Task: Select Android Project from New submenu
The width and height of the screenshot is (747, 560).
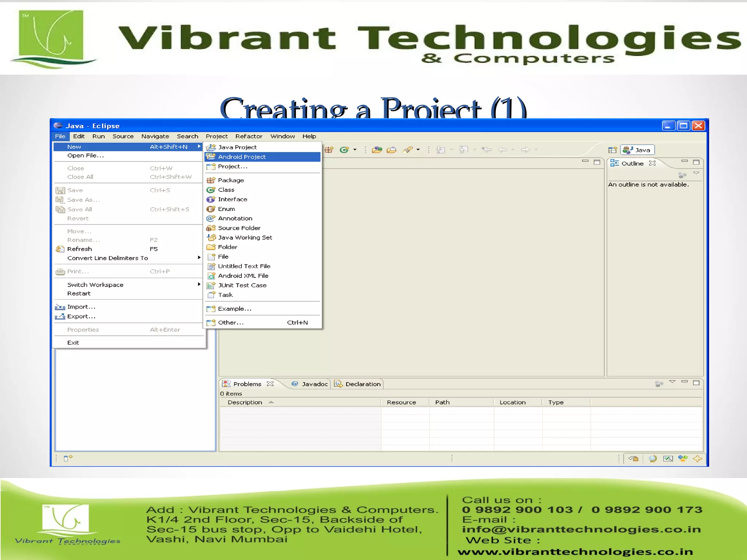Action: point(242,157)
